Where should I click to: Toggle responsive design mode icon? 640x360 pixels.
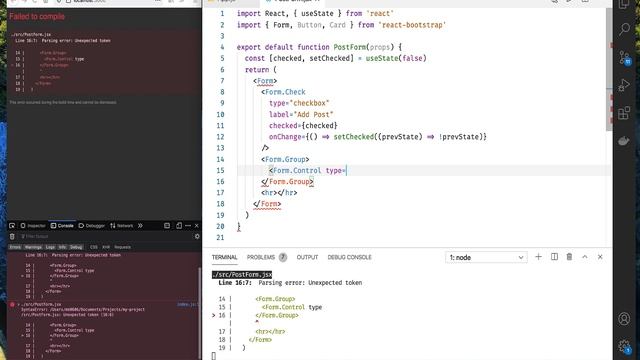coord(179,226)
